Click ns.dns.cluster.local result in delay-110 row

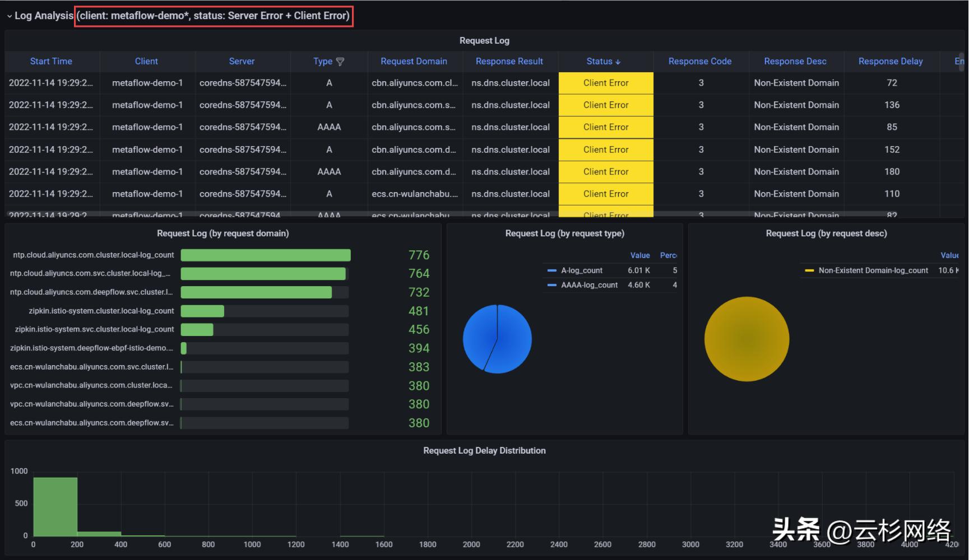(511, 194)
